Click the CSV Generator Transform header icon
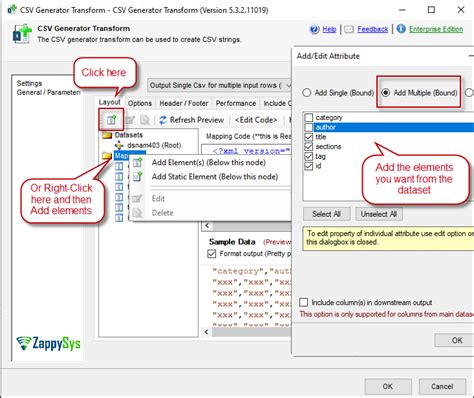Screen dimensions: 474x398 22,33
